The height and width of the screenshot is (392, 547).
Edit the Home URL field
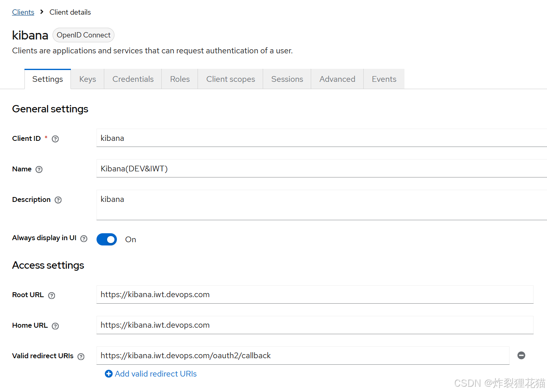coord(315,325)
